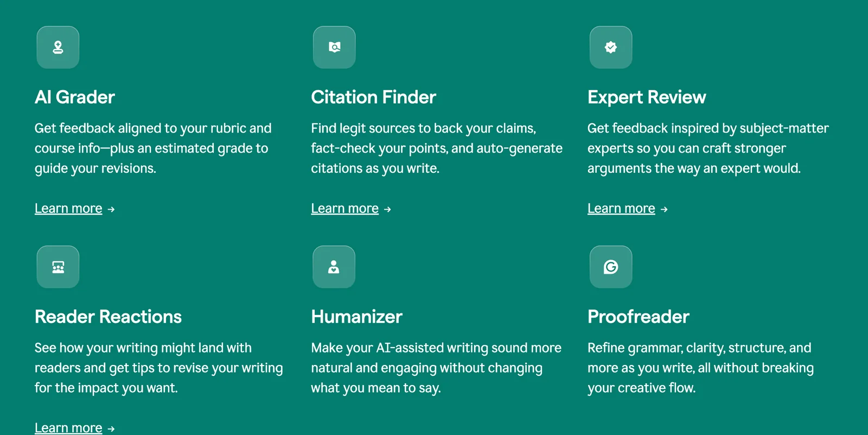
Task: Click arrow beside Citation Finder Learn more
Action: 387,209
